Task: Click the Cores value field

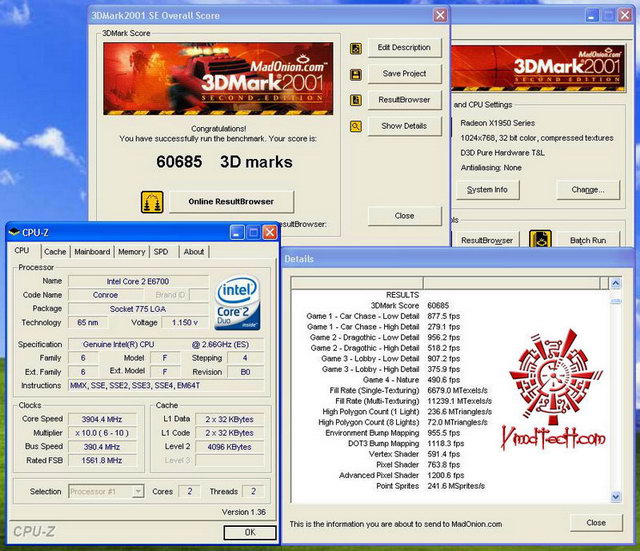Action: [190, 491]
